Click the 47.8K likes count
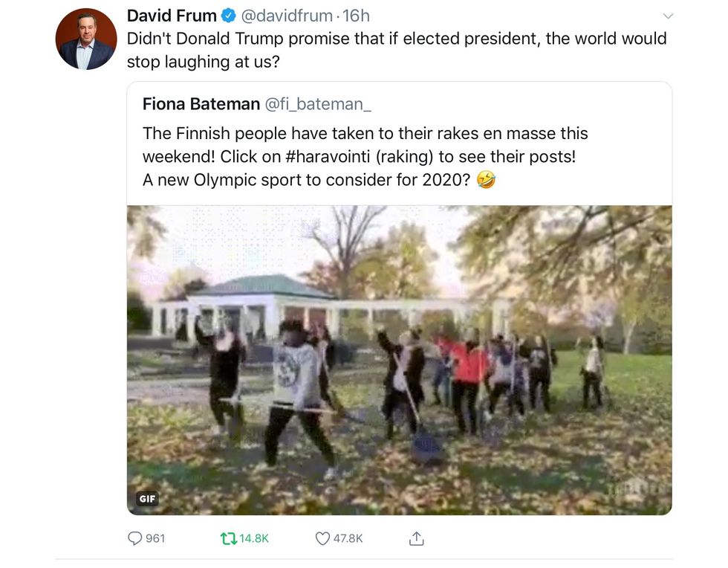 348,538
